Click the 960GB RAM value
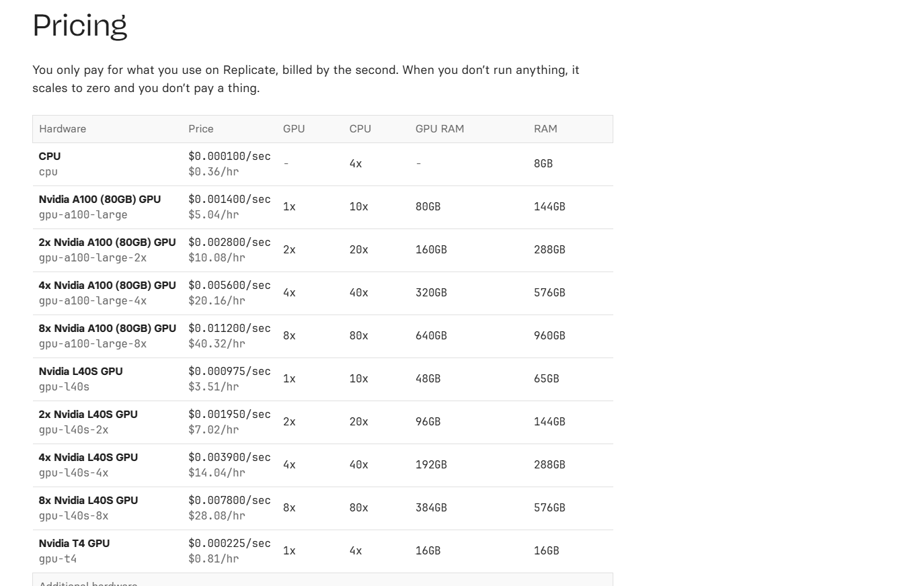924x586 pixels. pyautogui.click(x=549, y=336)
